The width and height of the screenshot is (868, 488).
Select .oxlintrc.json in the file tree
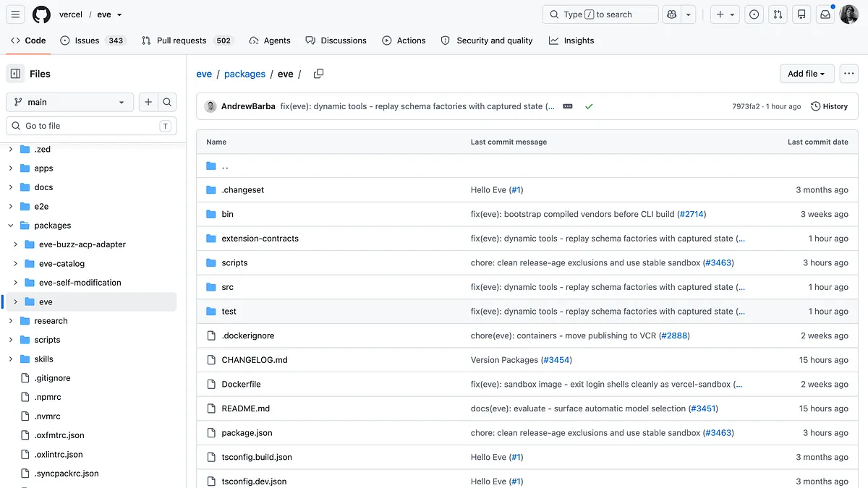[x=58, y=455]
